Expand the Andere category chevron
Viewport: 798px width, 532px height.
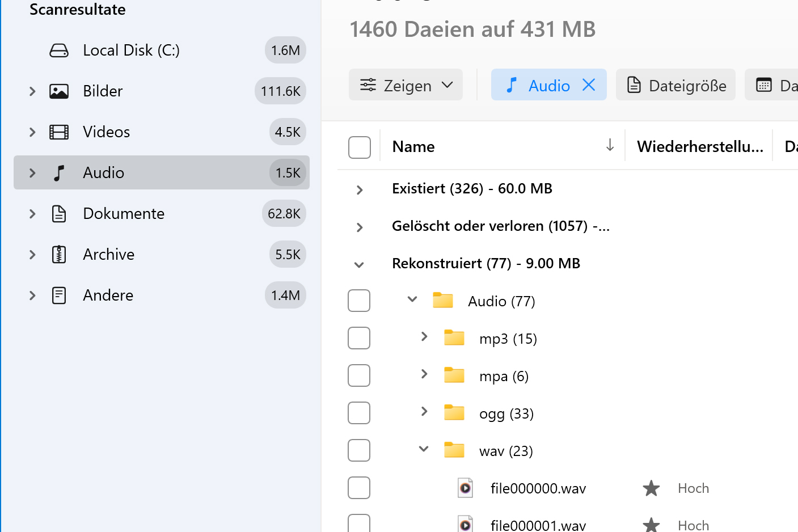(x=32, y=295)
